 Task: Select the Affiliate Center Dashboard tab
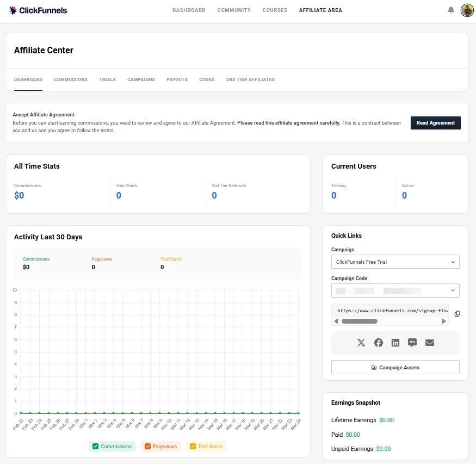28,79
